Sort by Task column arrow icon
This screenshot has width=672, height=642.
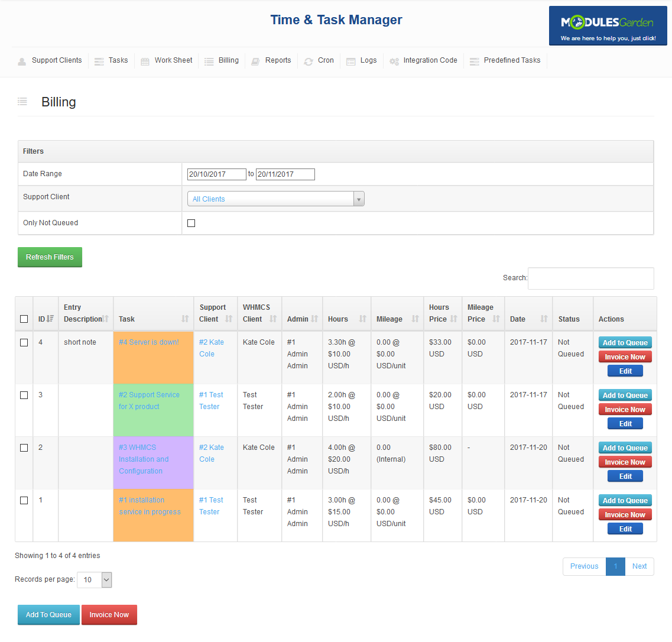[x=185, y=319]
